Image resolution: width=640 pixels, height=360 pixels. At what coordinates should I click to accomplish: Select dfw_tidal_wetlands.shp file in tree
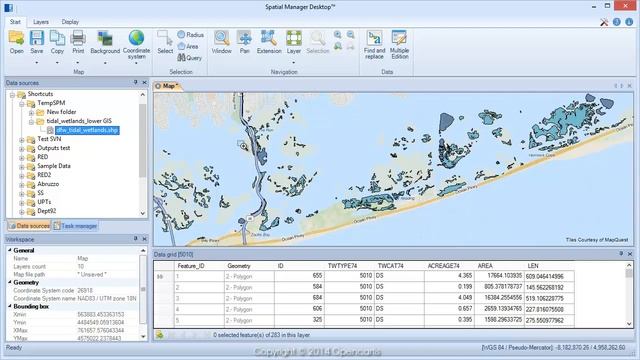pyautogui.click(x=87, y=130)
